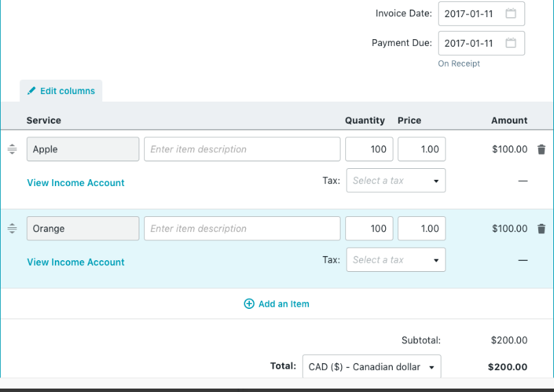Focus the Orange item description field

(x=242, y=229)
